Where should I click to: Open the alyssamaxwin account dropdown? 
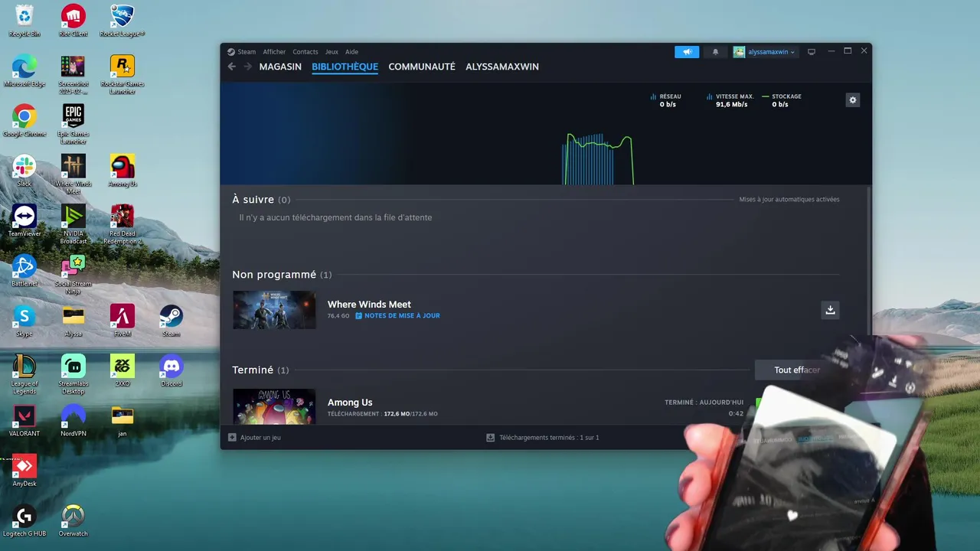pyautogui.click(x=765, y=52)
